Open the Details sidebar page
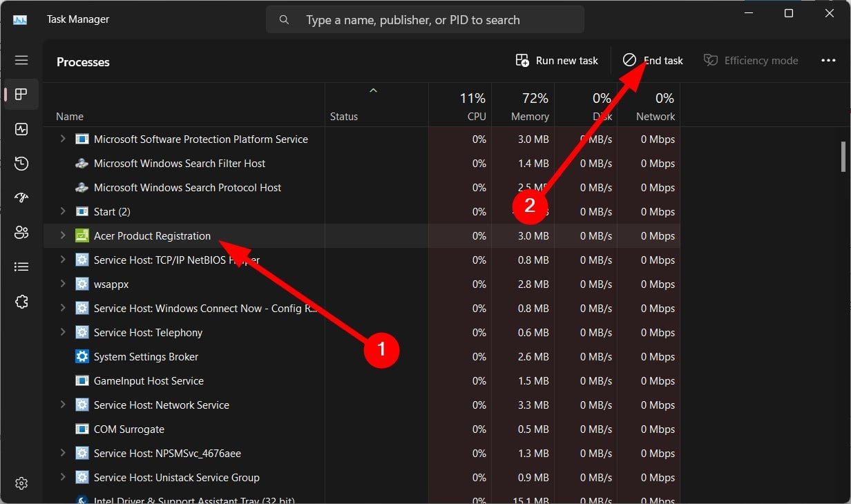This screenshot has height=504, width=851. (21, 267)
